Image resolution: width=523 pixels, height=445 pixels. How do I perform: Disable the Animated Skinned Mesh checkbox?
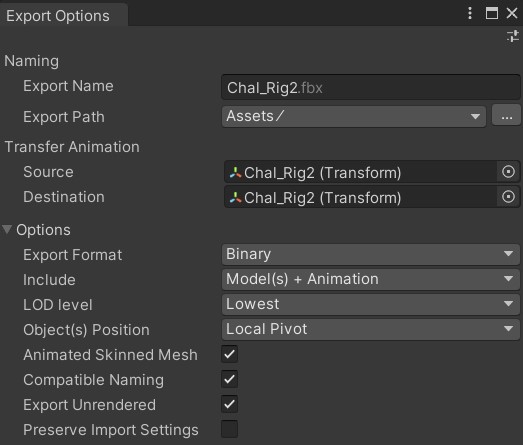point(229,354)
